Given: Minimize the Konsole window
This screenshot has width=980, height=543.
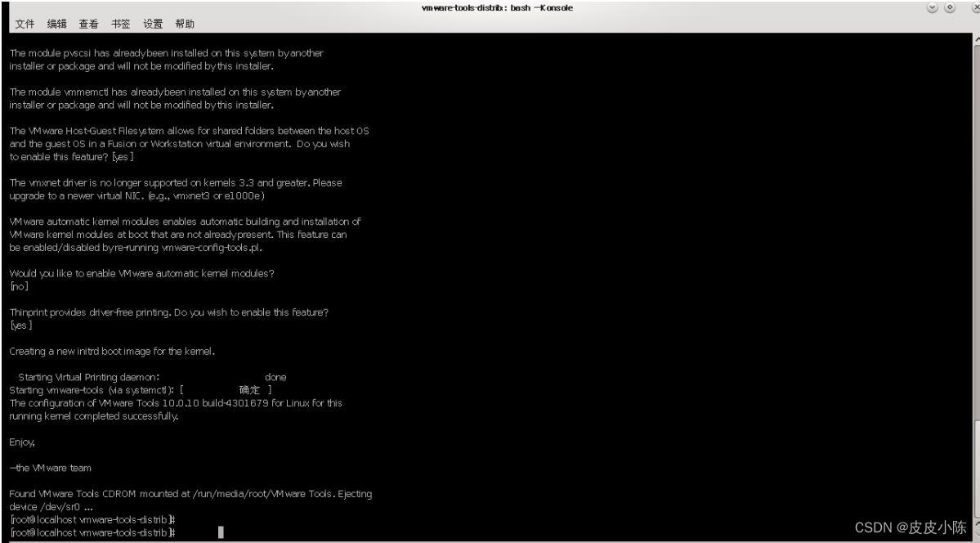Looking at the screenshot, I should (933, 7).
